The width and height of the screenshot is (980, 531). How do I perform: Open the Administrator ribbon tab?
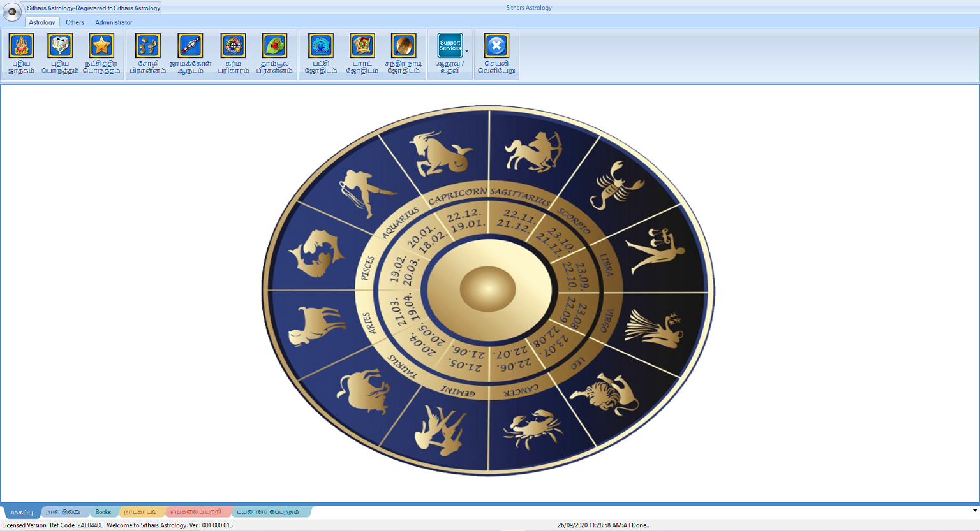114,22
